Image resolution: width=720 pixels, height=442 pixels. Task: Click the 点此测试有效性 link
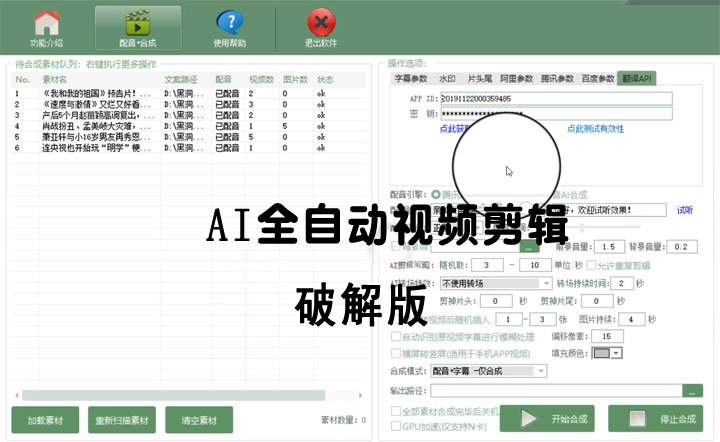pyautogui.click(x=595, y=129)
